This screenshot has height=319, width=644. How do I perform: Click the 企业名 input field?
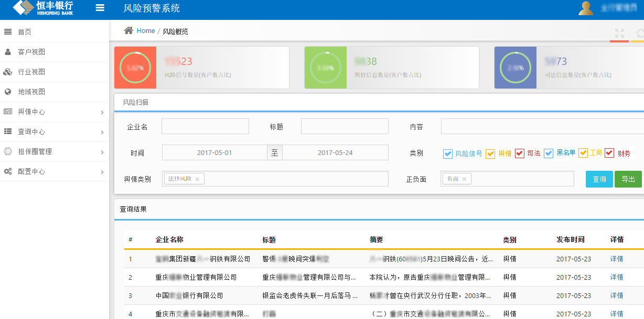tap(205, 126)
